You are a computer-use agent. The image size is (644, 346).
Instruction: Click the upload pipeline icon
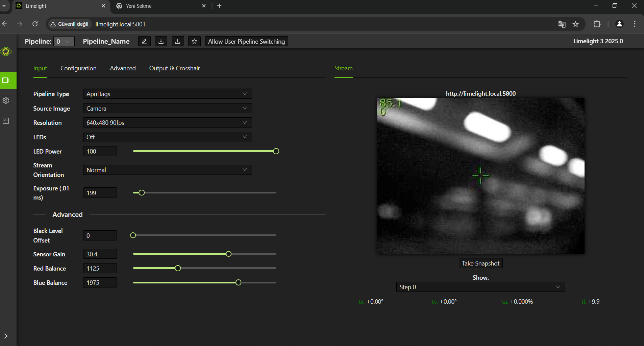point(178,41)
